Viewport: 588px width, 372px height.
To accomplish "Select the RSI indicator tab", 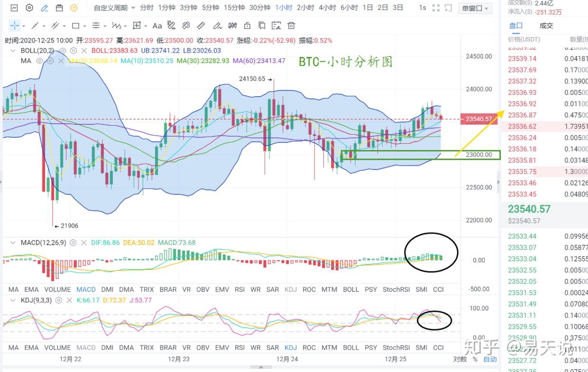I will tap(239, 289).
